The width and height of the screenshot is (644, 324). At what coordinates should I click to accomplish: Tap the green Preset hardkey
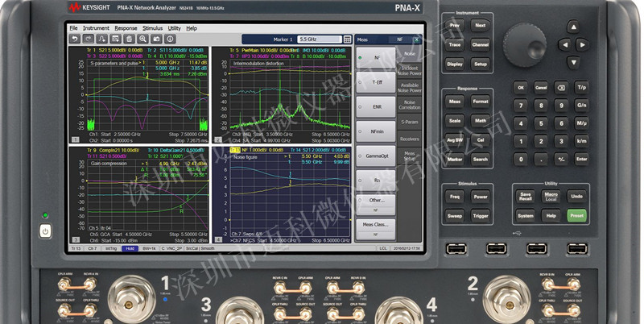pos(576,215)
